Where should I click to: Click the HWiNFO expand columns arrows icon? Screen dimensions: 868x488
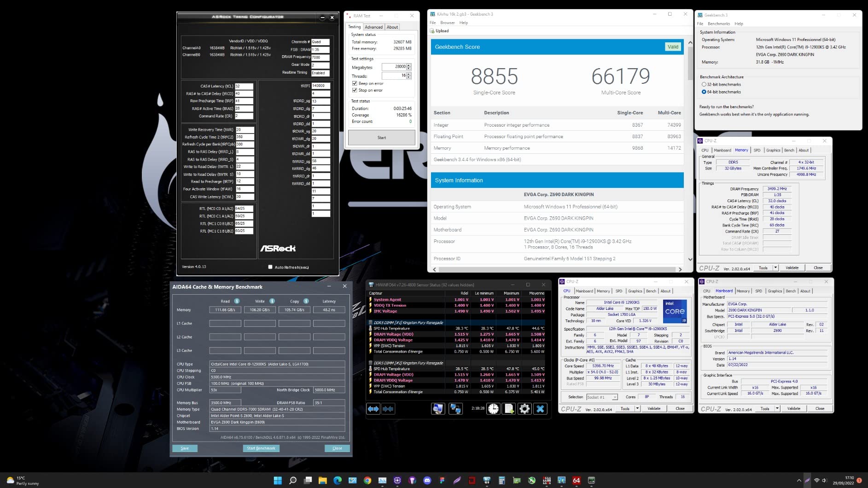click(373, 409)
